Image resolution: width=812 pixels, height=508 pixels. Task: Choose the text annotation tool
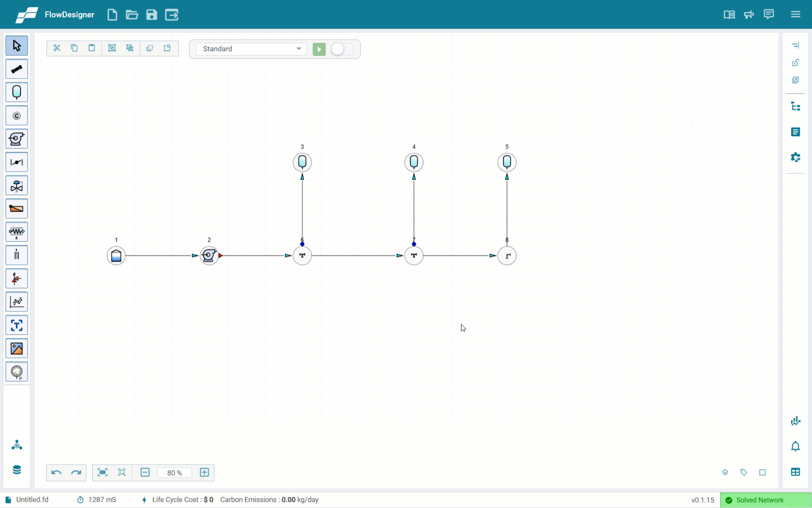(16, 325)
